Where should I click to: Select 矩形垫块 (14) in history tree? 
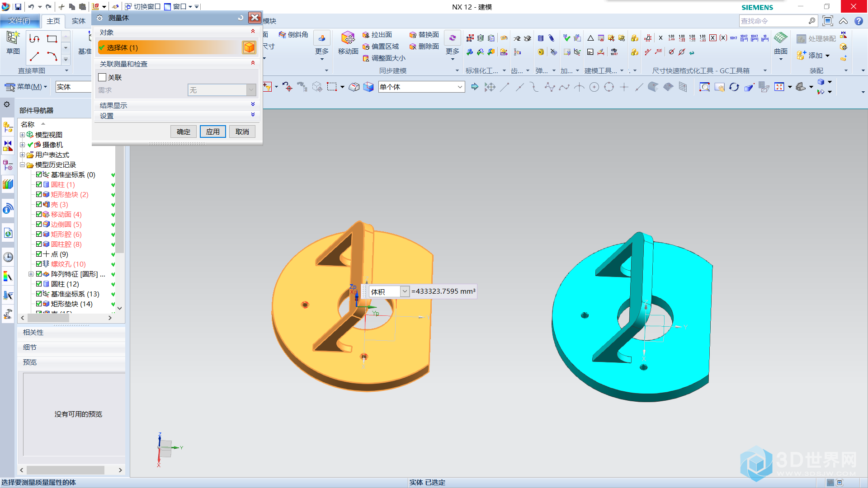[x=71, y=304]
